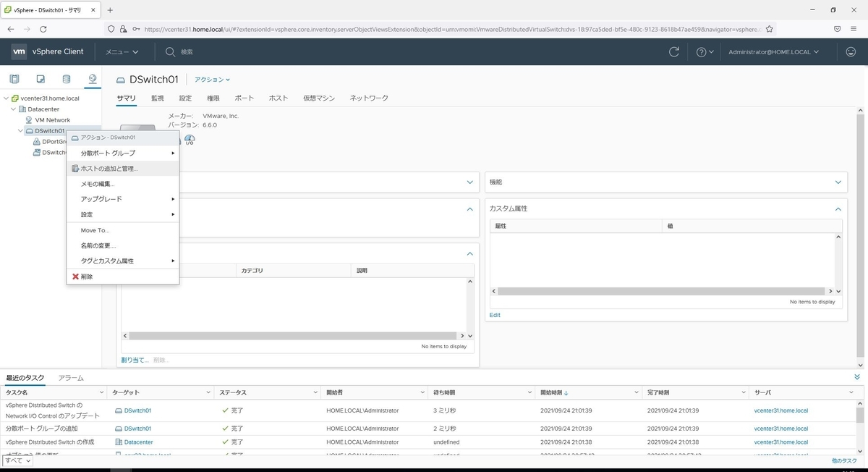Open the メニュー dropdown
The image size is (868, 472).
[122, 52]
